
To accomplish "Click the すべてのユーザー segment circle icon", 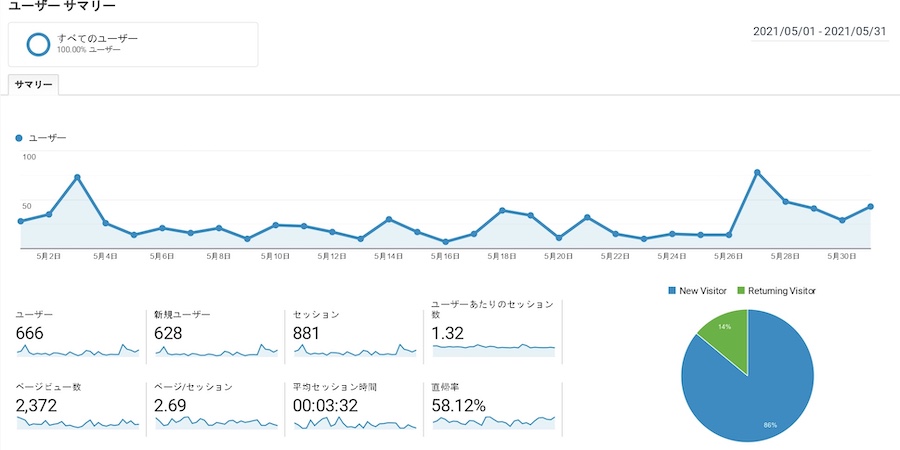I will click(38, 44).
